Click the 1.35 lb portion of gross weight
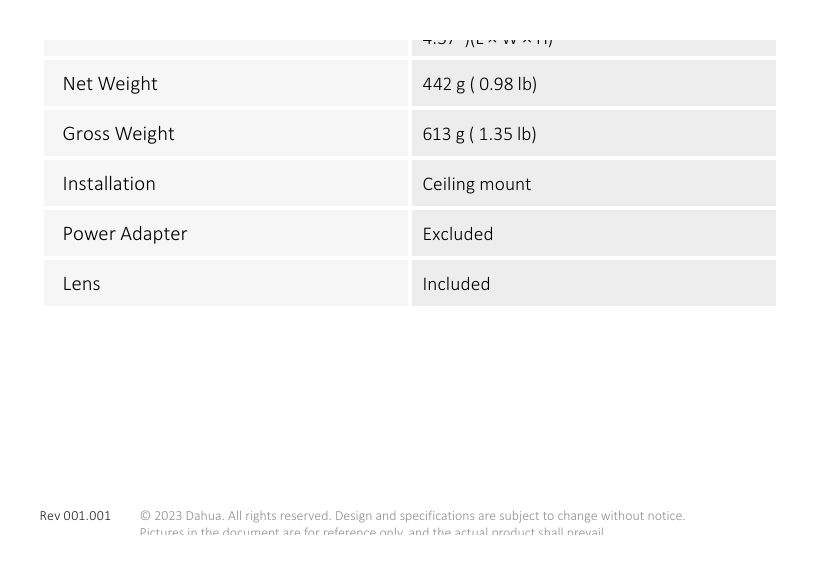 pos(503,134)
